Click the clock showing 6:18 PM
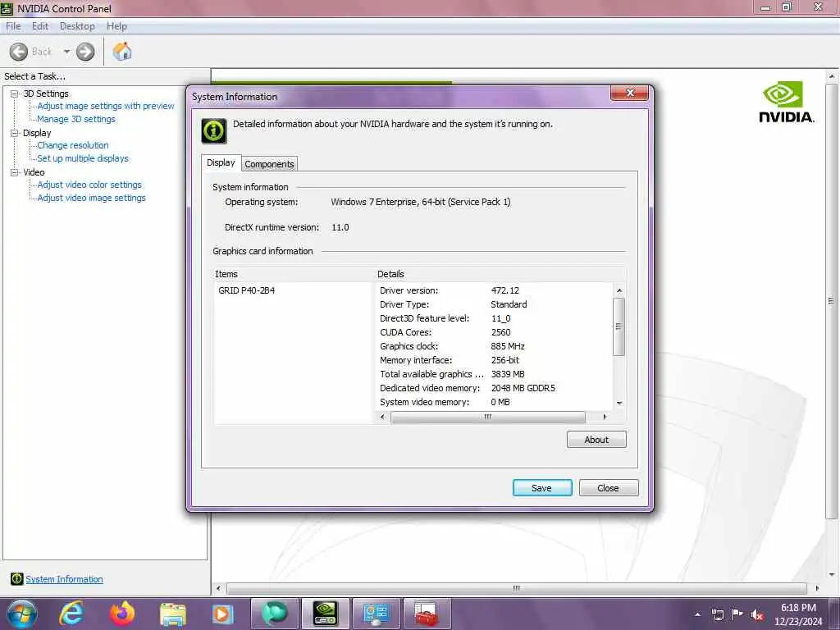This screenshot has width=840, height=630. pyautogui.click(x=798, y=608)
